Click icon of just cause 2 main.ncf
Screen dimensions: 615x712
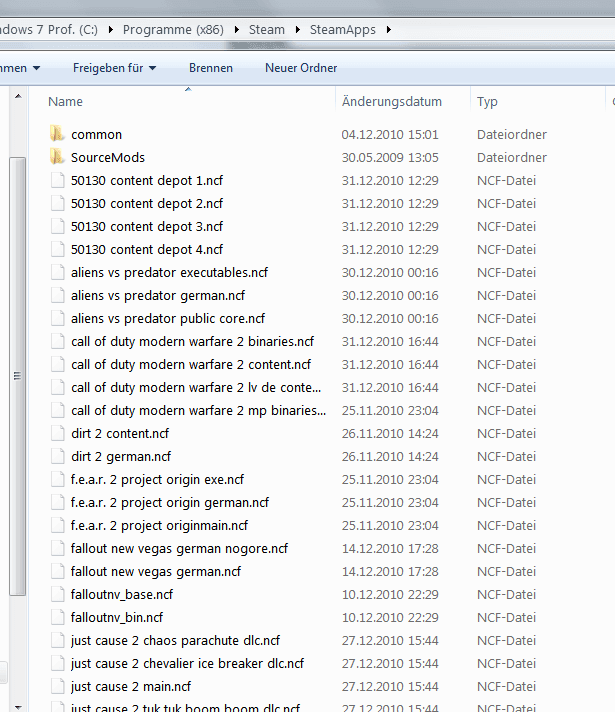[x=57, y=687]
